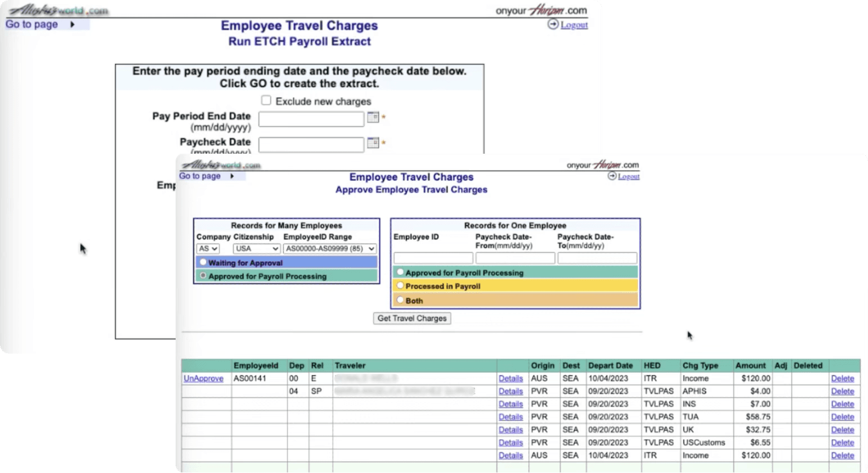Click the Paycheck Date-To input field
The height and width of the screenshot is (473, 868).
coord(597,258)
